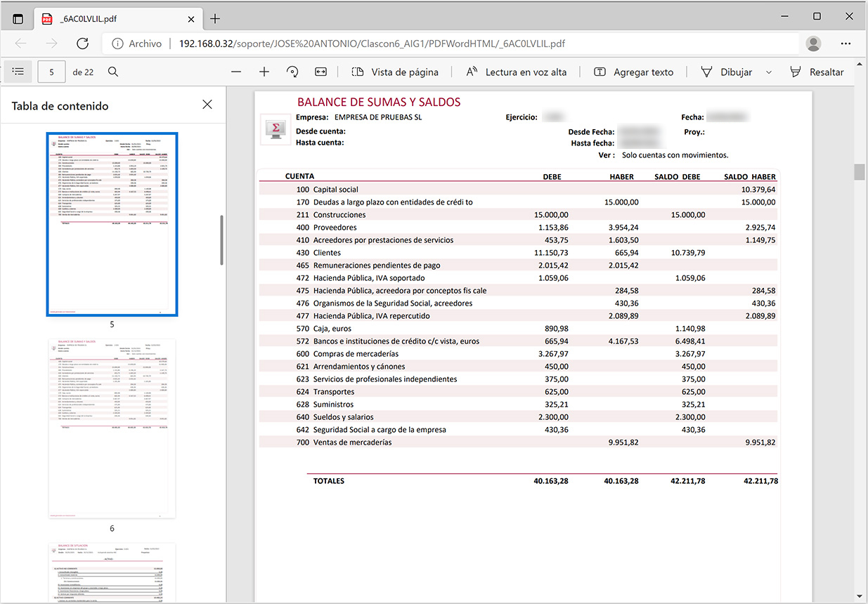The image size is (868, 604).
Task: Click the sigma report logo icon
Action: coord(276,129)
